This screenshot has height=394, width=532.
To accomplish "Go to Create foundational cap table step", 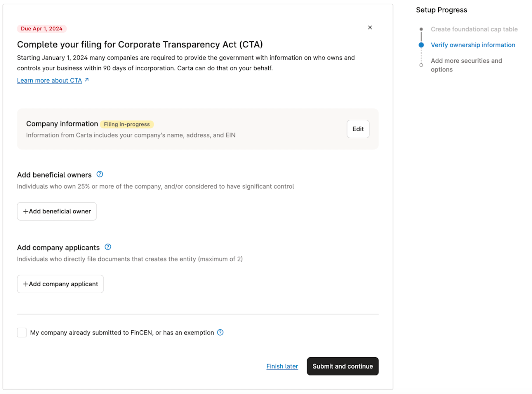I will tap(474, 29).
